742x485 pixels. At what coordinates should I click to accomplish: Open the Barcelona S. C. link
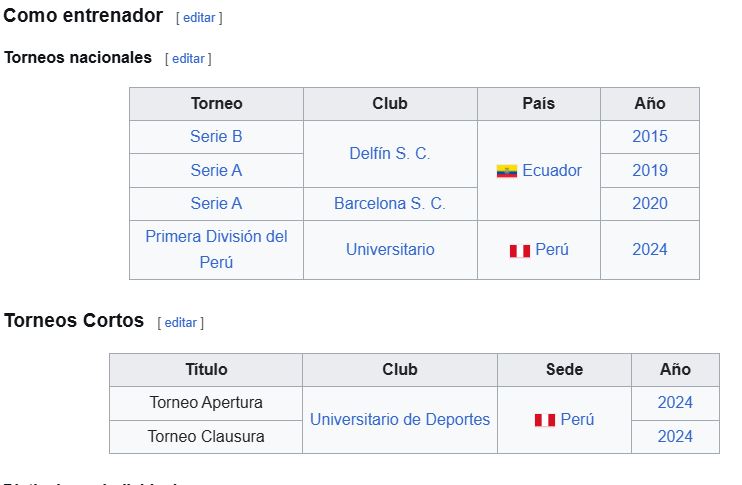point(390,204)
